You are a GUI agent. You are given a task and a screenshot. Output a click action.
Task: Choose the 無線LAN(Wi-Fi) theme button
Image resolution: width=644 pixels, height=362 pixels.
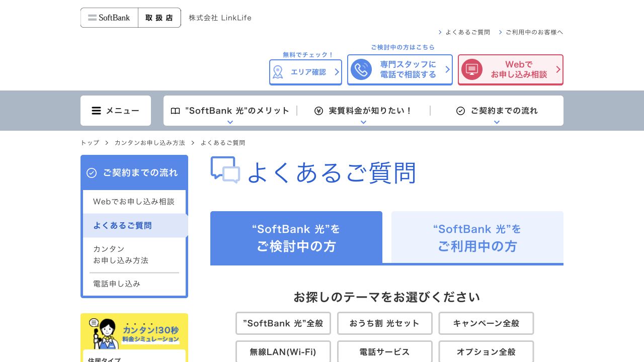click(x=283, y=351)
